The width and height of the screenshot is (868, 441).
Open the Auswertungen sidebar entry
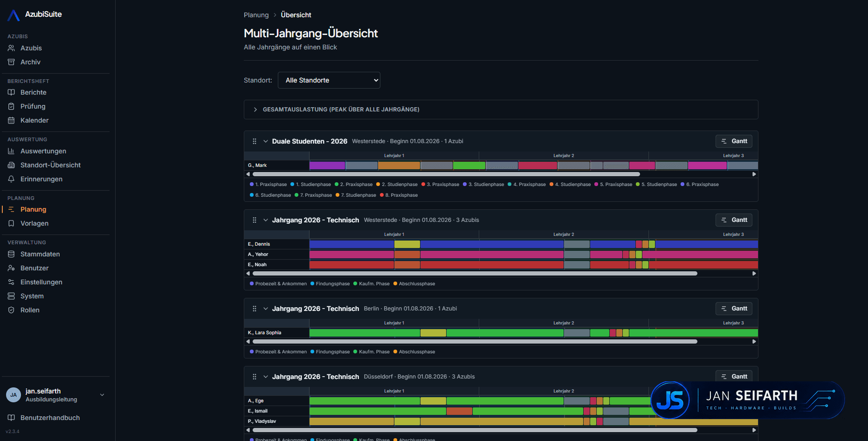point(55,151)
